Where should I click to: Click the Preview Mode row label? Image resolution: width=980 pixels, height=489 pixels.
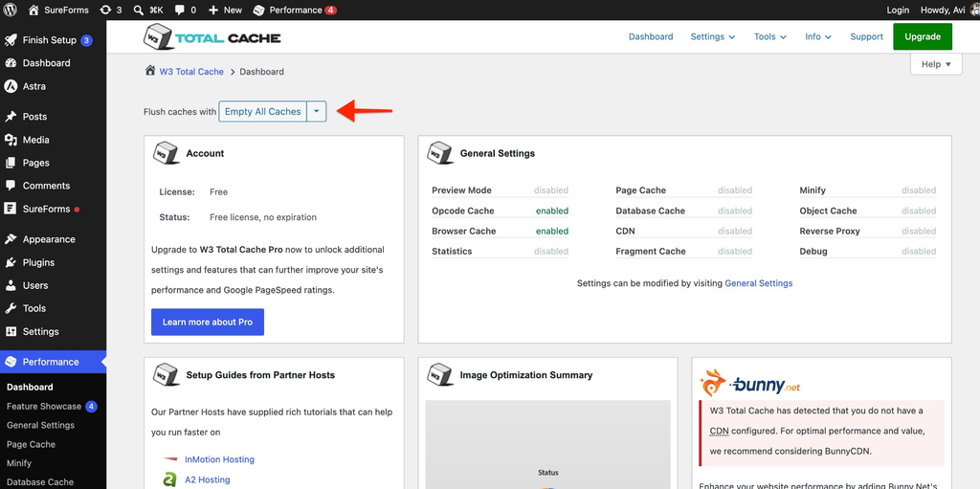462,190
